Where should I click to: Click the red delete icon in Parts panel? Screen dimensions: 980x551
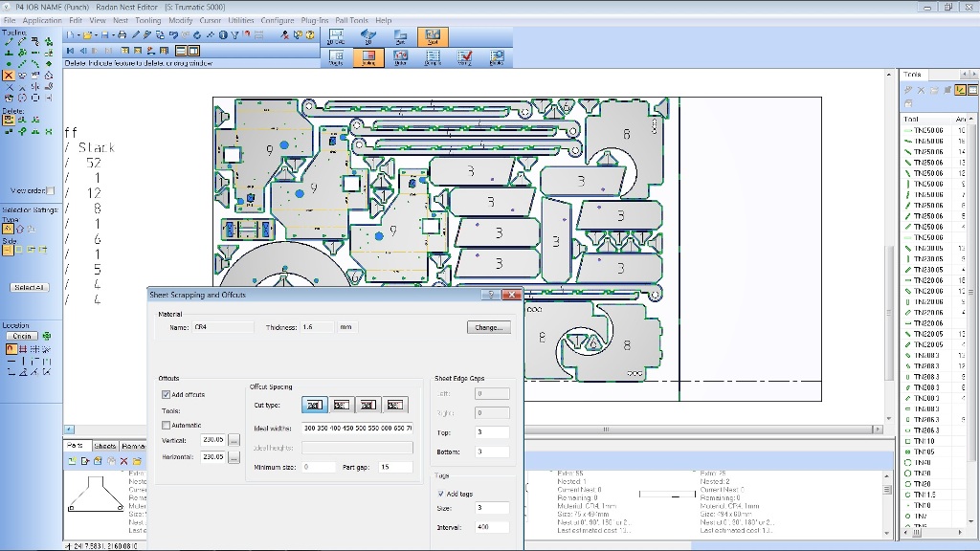coord(125,461)
